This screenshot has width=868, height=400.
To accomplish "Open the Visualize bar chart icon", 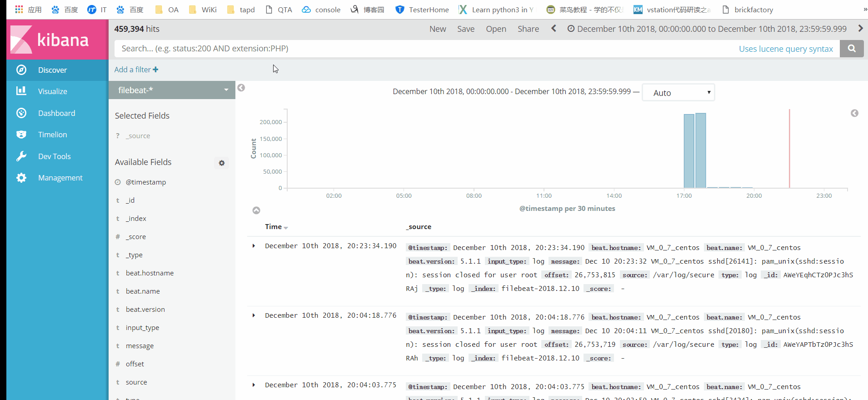I will [x=21, y=91].
